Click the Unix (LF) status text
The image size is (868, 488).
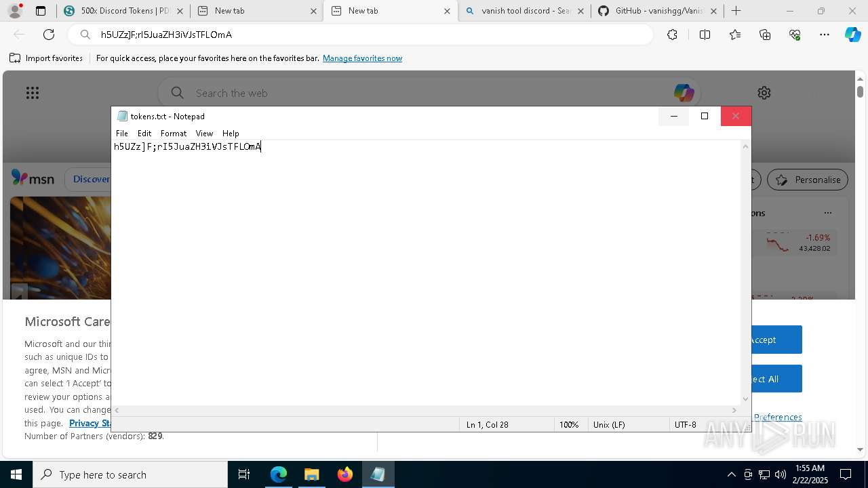609,425
